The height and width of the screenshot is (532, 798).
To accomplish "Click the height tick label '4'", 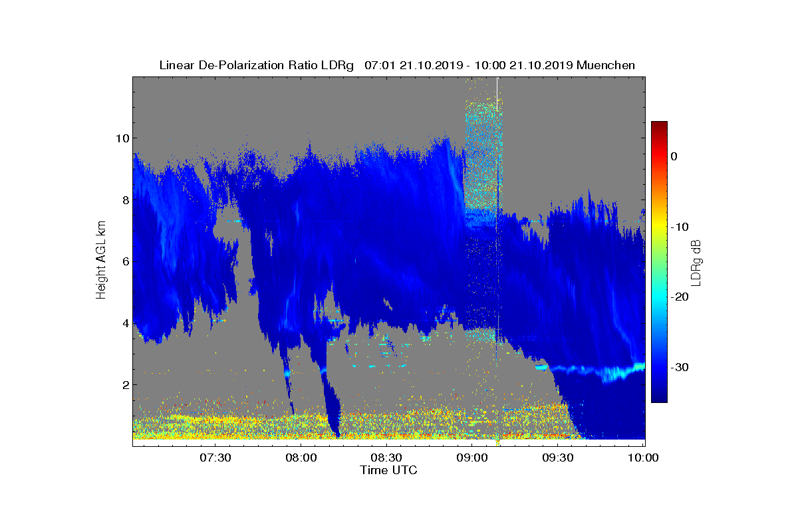I will click(x=125, y=323).
